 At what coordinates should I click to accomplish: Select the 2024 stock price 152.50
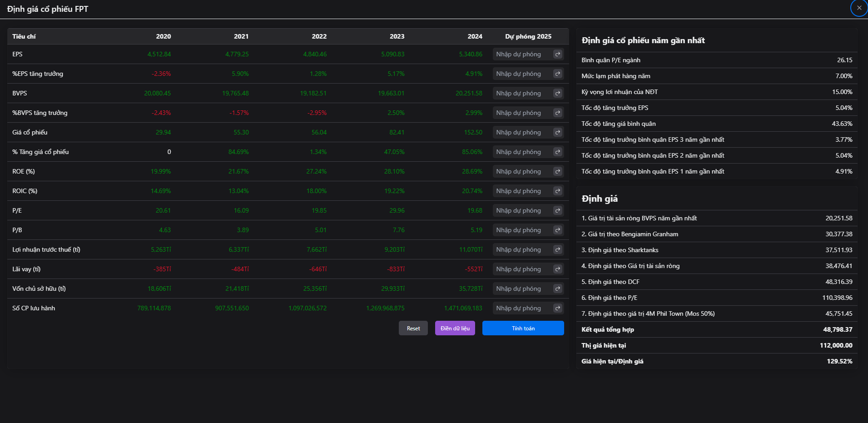point(473,132)
